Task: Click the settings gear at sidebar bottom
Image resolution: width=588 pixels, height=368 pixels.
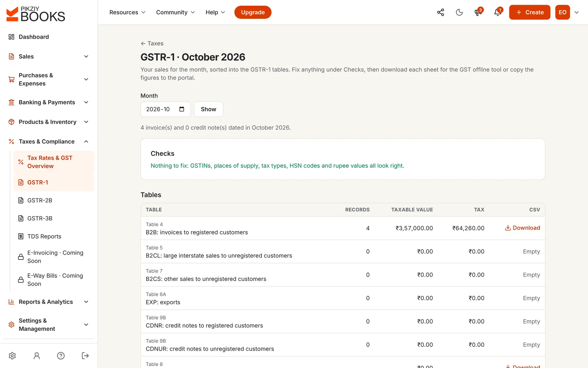Action: click(x=12, y=355)
